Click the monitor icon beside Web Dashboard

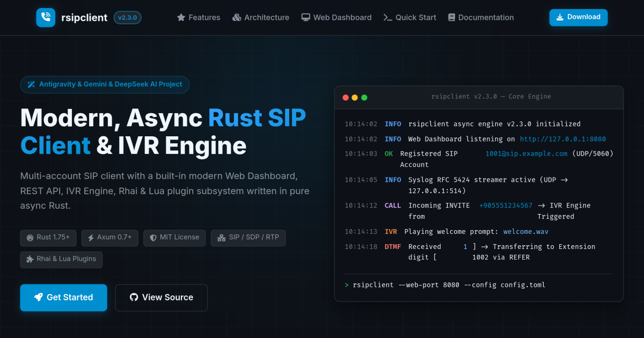pyautogui.click(x=305, y=18)
